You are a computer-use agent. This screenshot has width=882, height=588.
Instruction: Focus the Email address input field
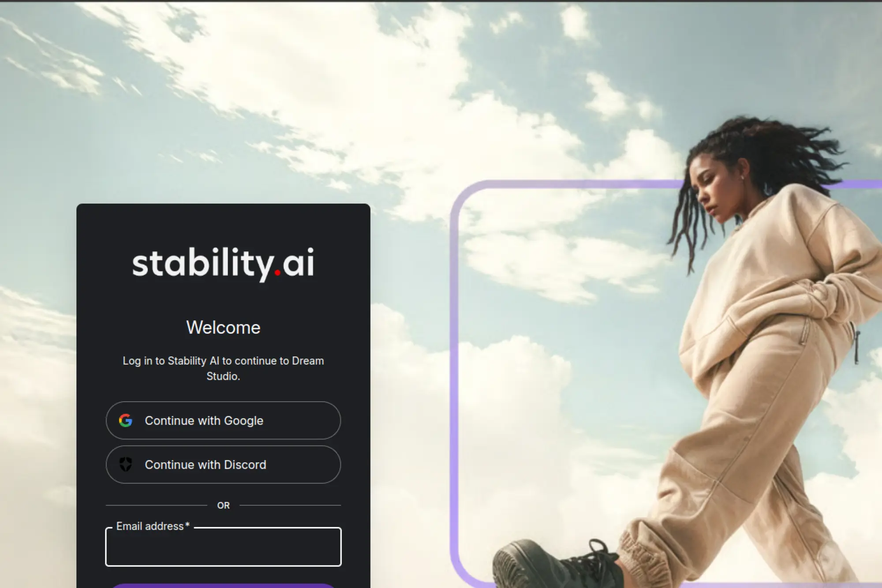[x=223, y=547]
